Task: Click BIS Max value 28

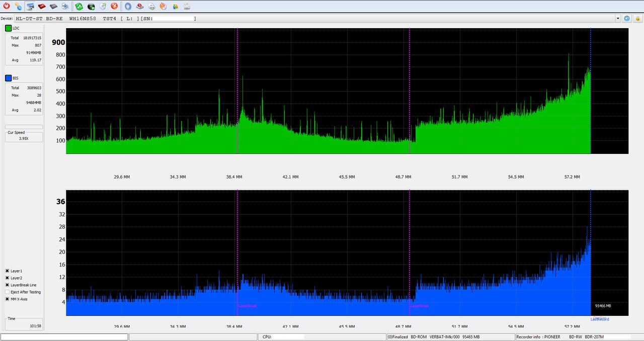Action: pyautogui.click(x=39, y=95)
